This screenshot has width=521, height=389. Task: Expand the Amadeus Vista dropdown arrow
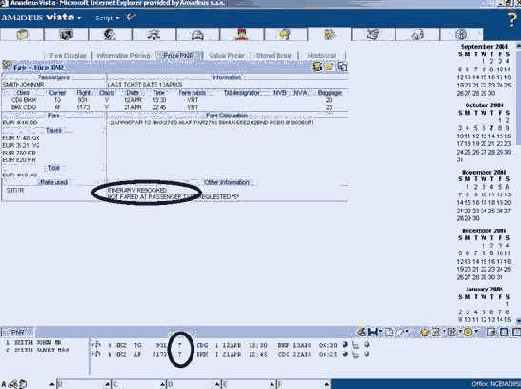tap(79, 18)
